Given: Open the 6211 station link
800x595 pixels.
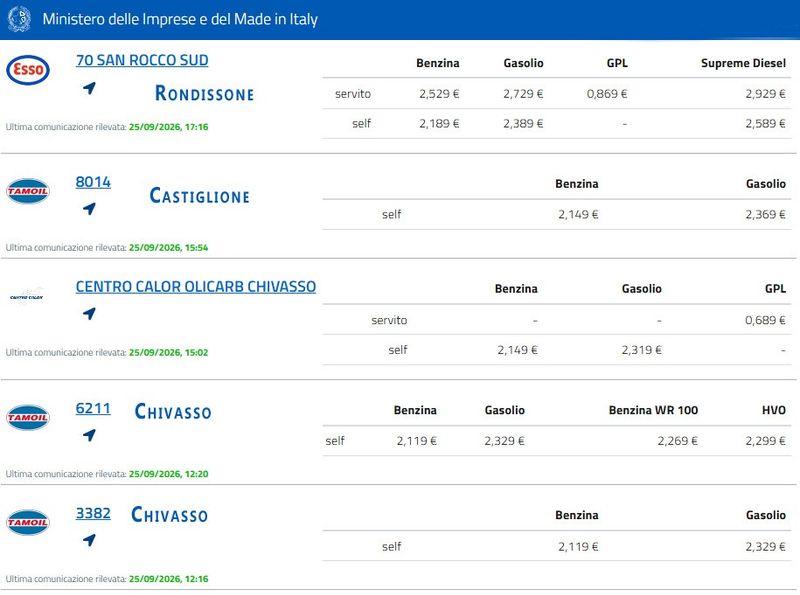Looking at the screenshot, I should point(93,408).
